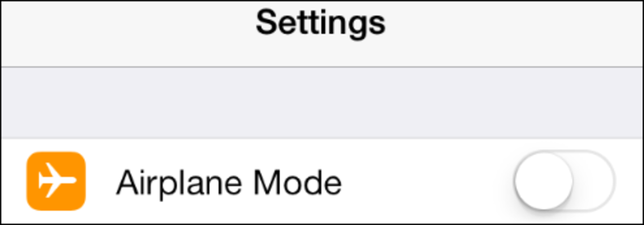Tap the navigation bar behind Settings title

(x=322, y=34)
